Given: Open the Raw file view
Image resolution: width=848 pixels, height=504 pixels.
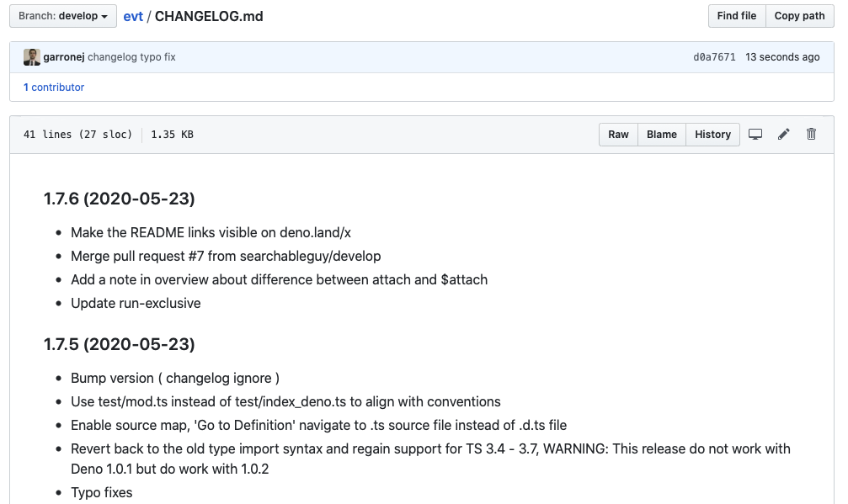Looking at the screenshot, I should [x=618, y=135].
